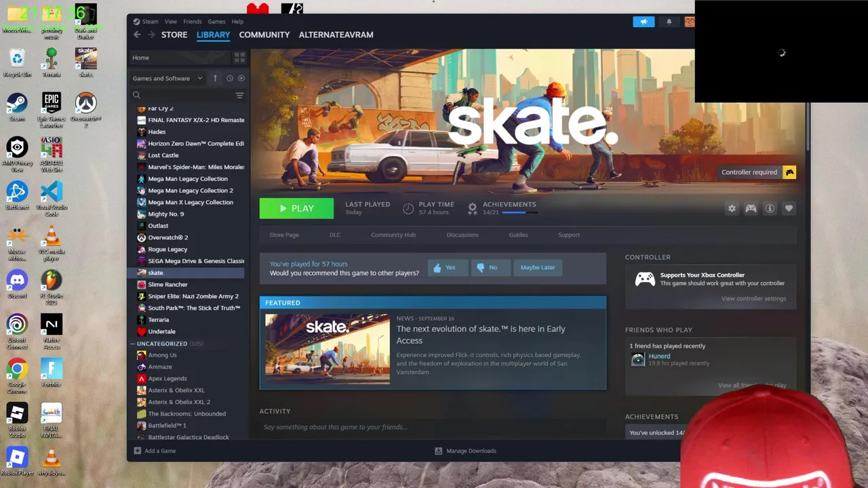Open the Support link
868x488 pixels.
[569, 235]
